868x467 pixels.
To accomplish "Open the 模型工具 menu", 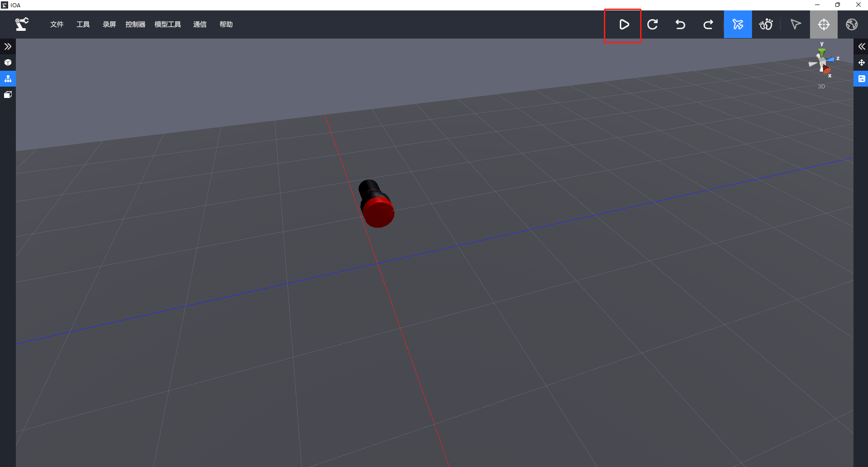I will click(x=168, y=24).
